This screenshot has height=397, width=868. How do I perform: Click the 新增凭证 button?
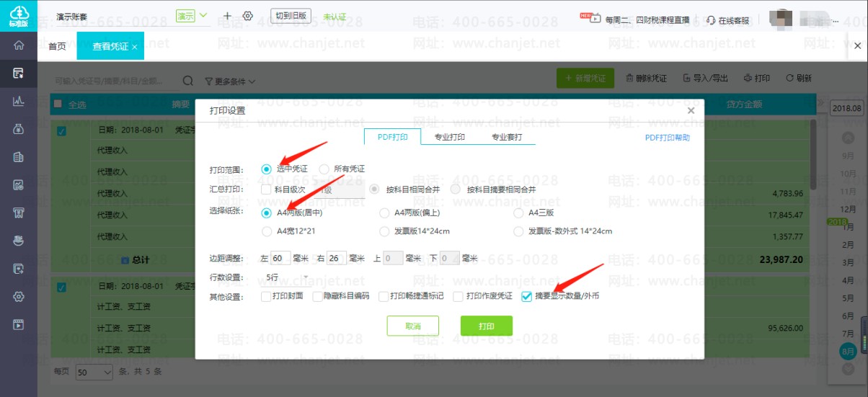pos(586,79)
